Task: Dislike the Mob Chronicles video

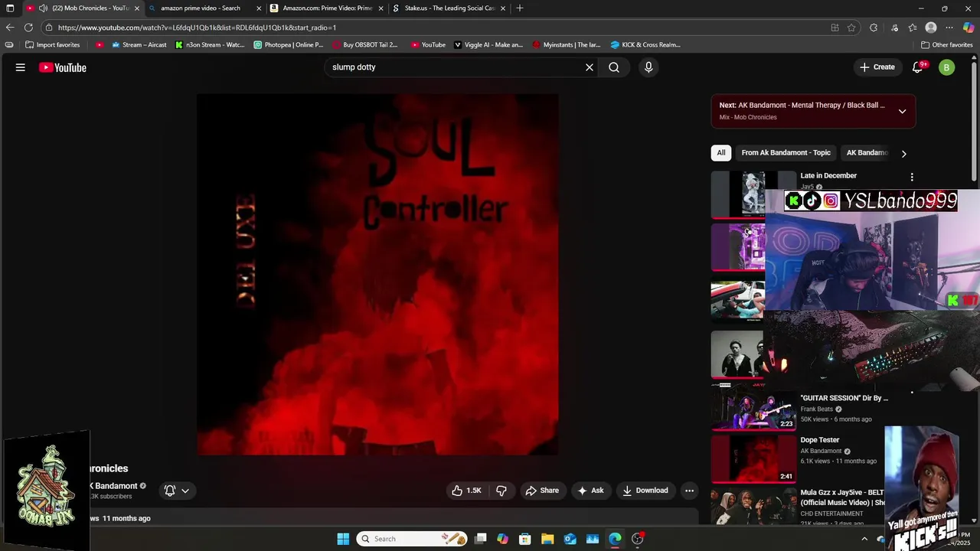Action: coord(501,491)
